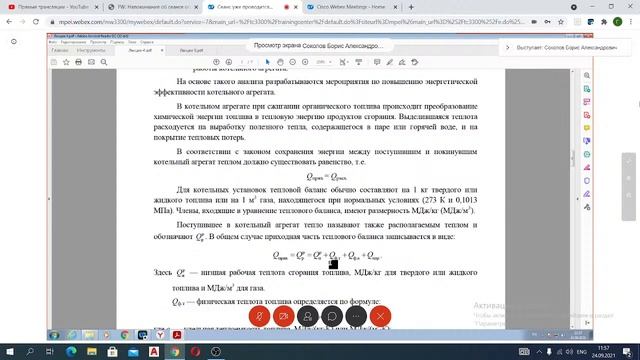Select the Acrobat selection arrow tool
The image size is (640, 360).
[267, 62]
